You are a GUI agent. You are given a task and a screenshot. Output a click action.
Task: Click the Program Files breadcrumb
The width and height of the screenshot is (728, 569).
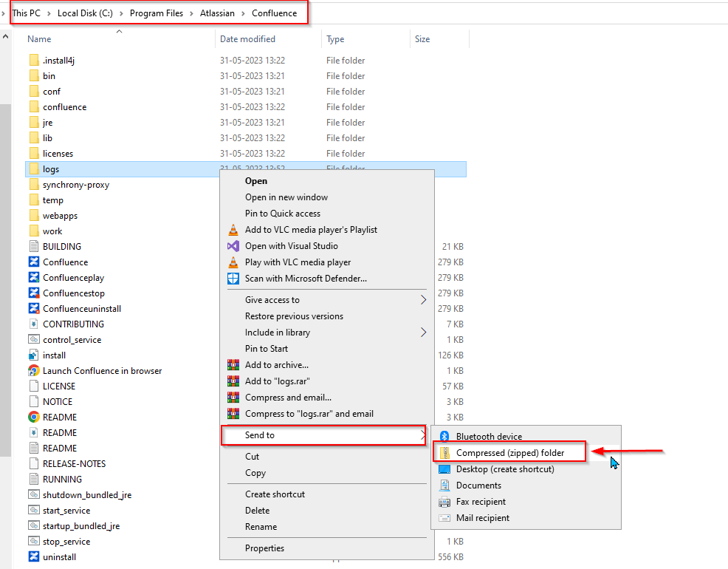(x=157, y=13)
